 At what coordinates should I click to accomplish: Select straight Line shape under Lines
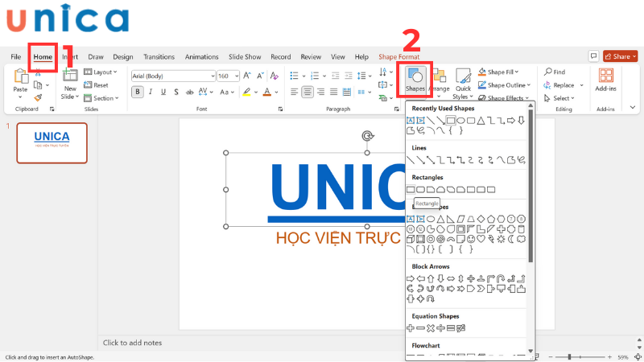411,160
